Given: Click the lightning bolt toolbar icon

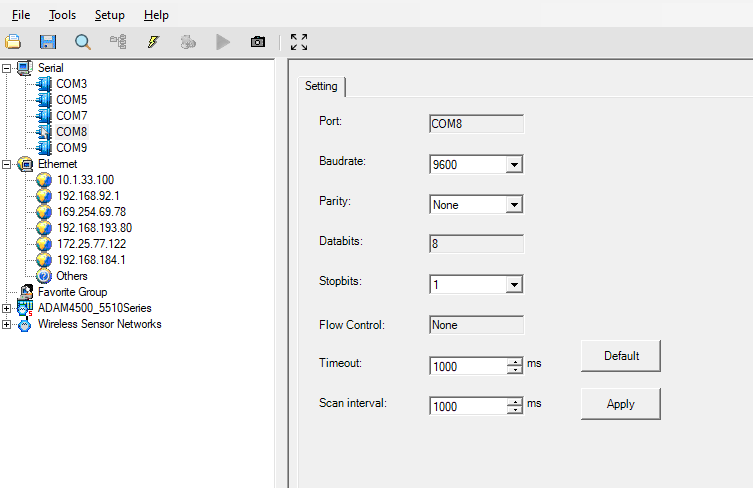Looking at the screenshot, I should pos(153,42).
